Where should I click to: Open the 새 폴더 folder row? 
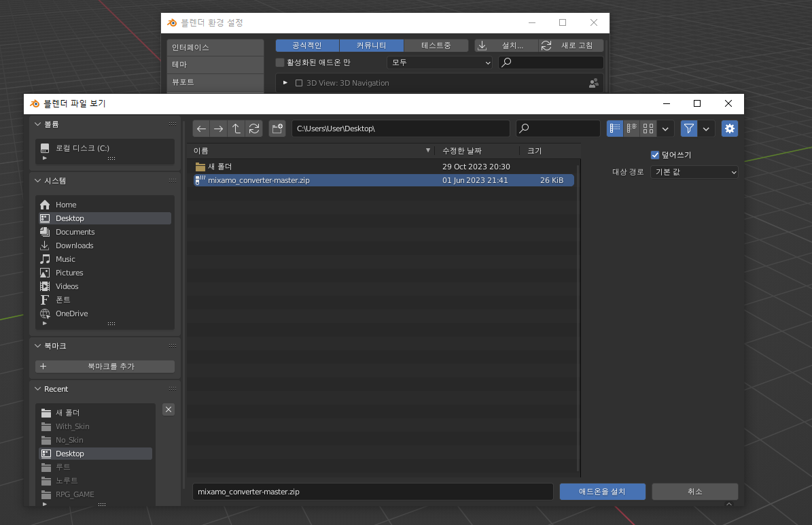click(x=383, y=167)
